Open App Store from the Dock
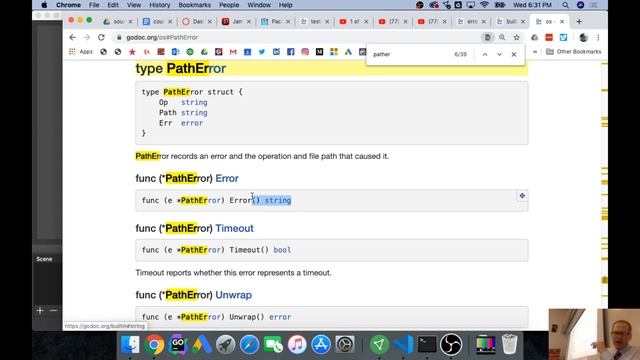640x360 pixels. (x=321, y=344)
